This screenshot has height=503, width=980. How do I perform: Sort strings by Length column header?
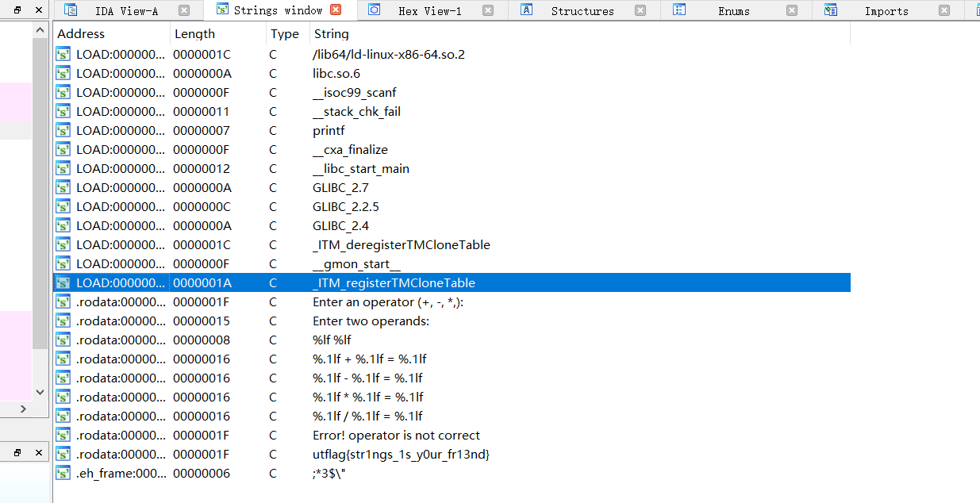click(x=194, y=34)
